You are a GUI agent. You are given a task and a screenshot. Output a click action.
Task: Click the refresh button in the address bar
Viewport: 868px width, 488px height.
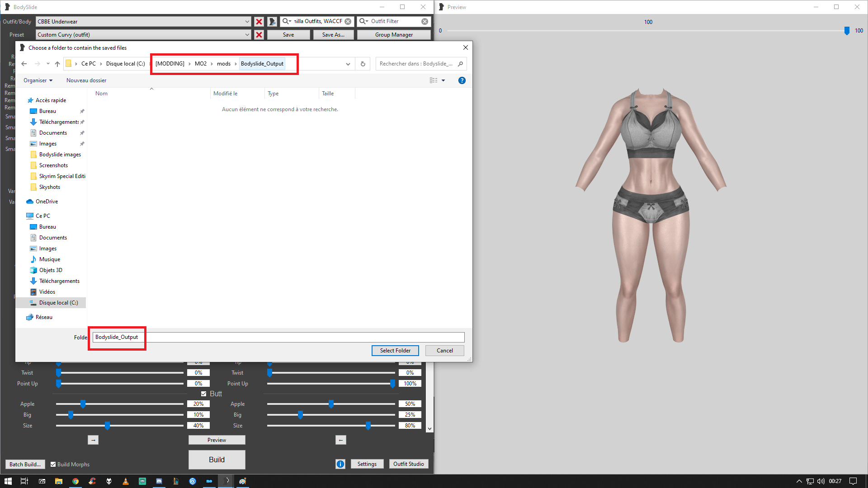(x=363, y=64)
